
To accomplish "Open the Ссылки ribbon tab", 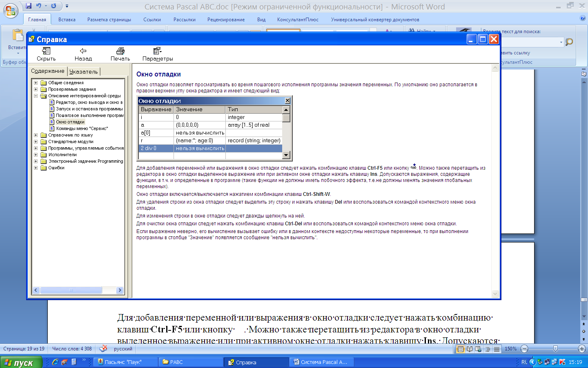I will coord(152,19).
